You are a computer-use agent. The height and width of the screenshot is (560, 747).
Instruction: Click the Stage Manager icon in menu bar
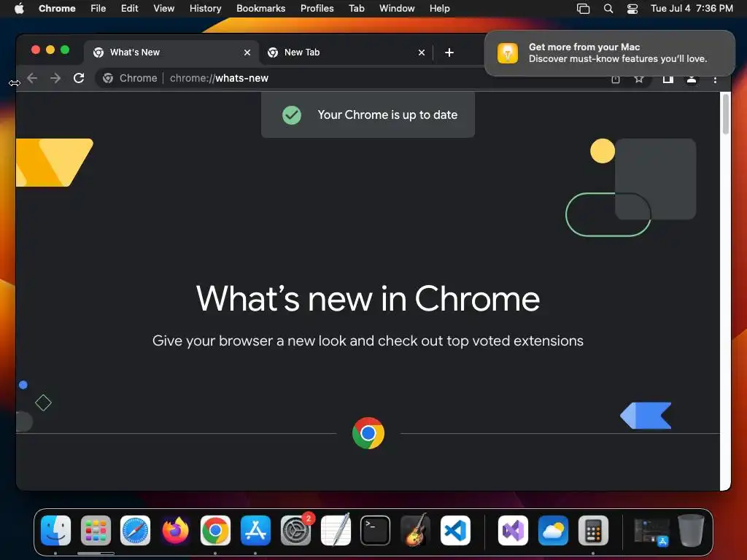(583, 9)
